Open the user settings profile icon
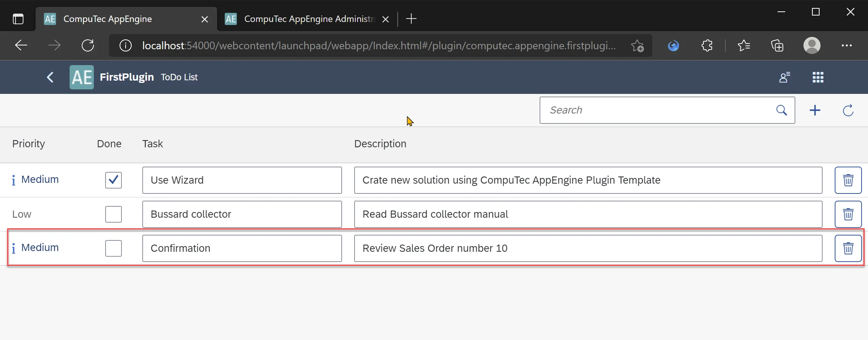 pyautogui.click(x=784, y=77)
